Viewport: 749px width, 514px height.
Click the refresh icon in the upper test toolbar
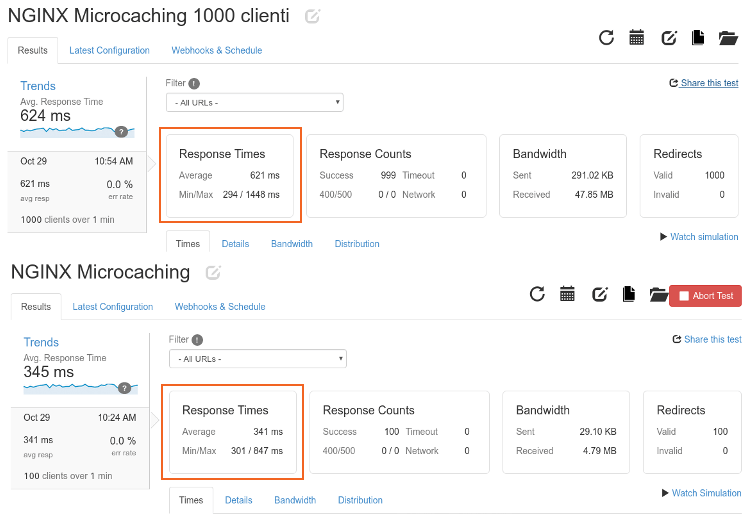(606, 37)
